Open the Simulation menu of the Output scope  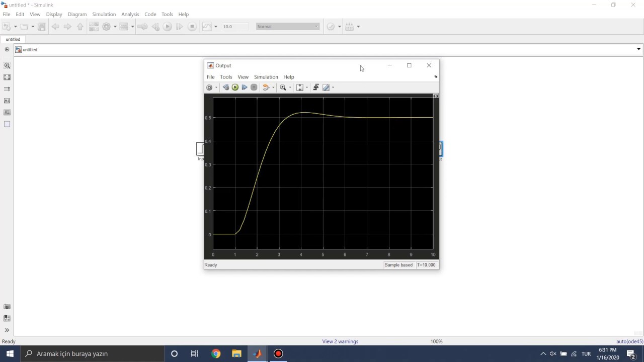click(266, 77)
